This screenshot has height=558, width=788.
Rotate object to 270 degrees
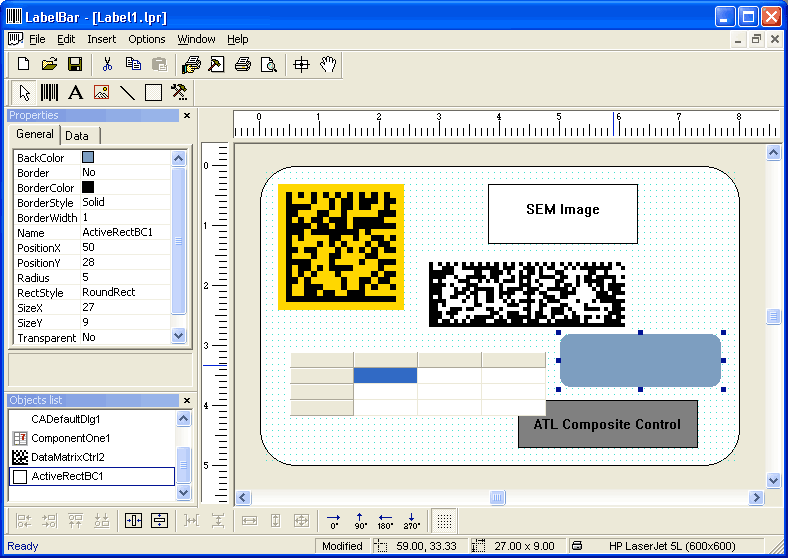(x=412, y=521)
